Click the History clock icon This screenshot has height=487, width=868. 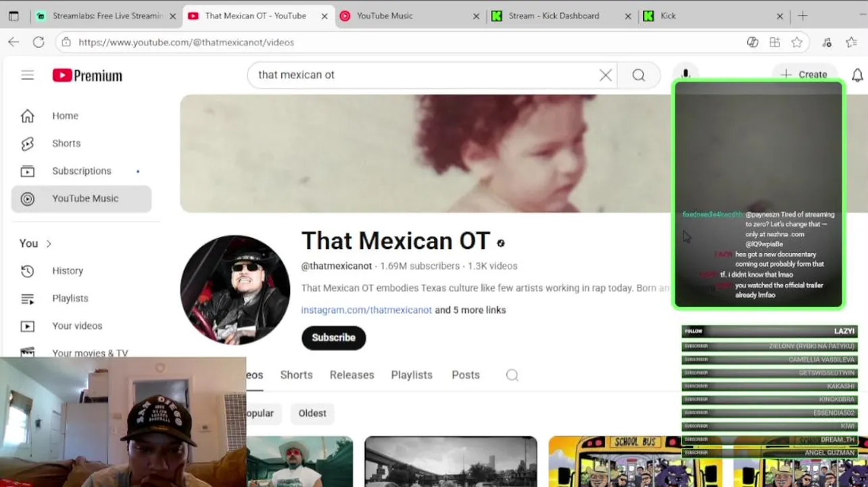[27, 271]
